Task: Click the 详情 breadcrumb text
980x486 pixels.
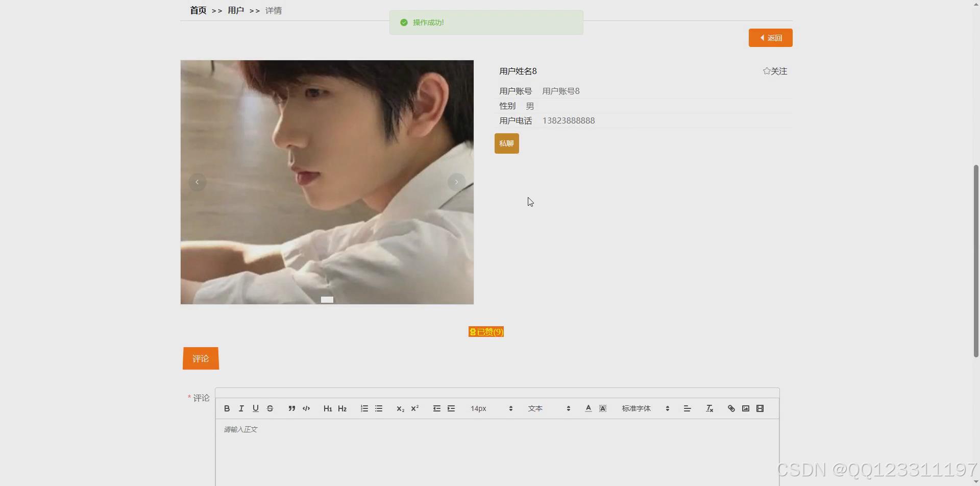Action: [x=274, y=10]
